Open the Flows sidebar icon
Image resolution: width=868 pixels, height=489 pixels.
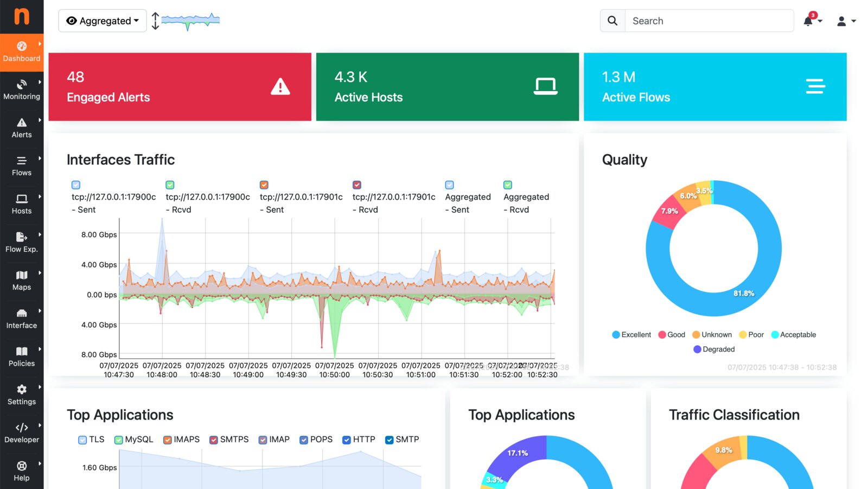pos(22,161)
